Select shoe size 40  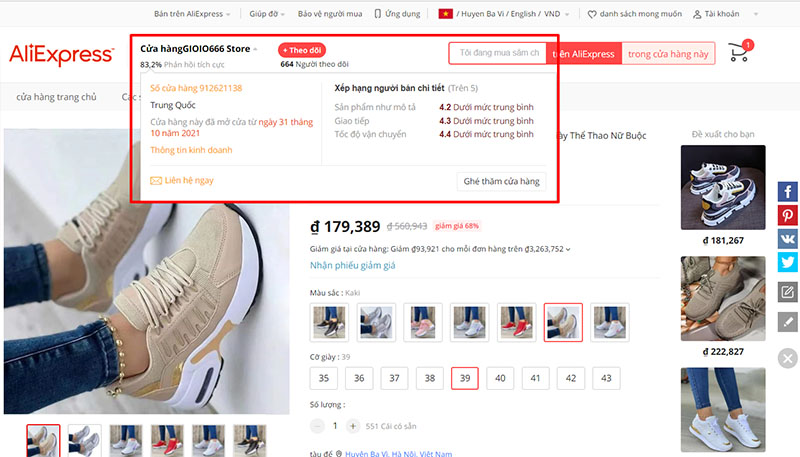(500, 378)
